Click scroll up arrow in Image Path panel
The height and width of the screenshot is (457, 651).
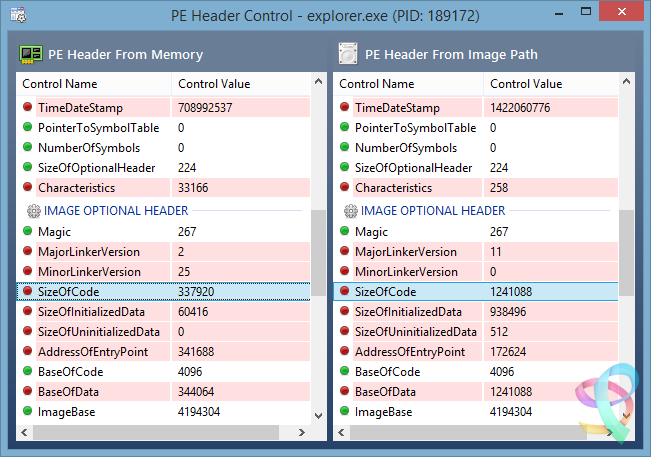pyautogui.click(x=627, y=81)
